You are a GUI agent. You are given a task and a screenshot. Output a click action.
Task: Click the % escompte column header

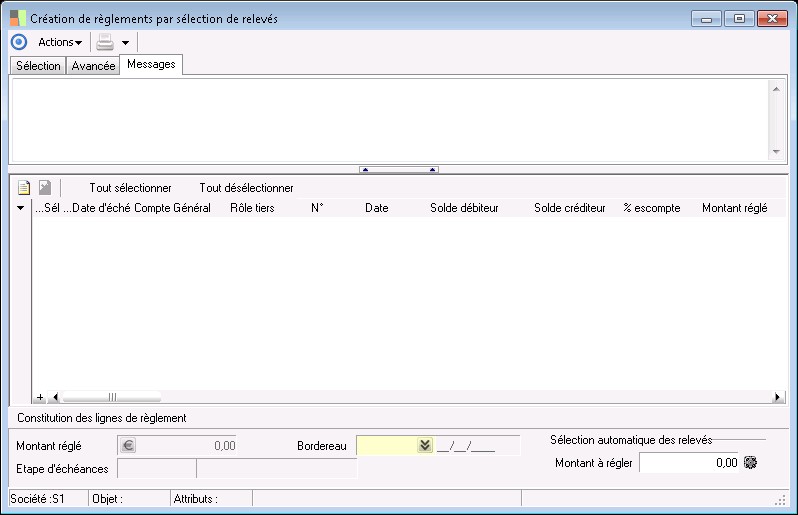tap(652, 208)
